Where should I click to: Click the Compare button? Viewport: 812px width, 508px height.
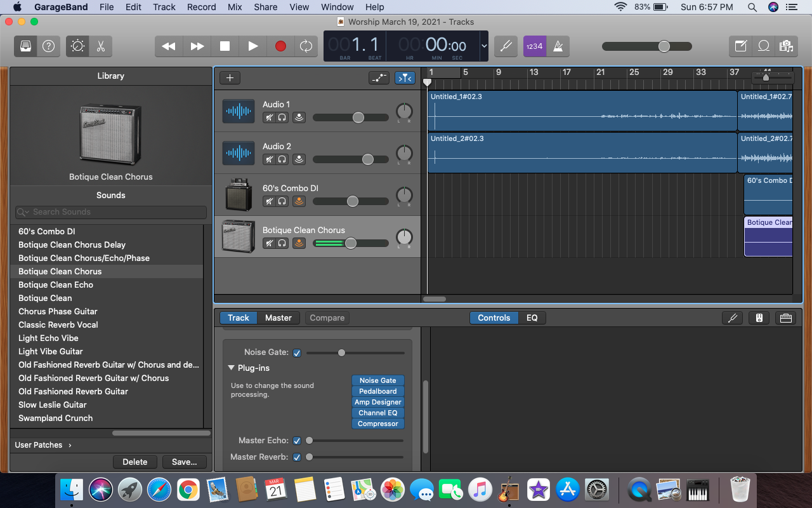[x=327, y=318]
